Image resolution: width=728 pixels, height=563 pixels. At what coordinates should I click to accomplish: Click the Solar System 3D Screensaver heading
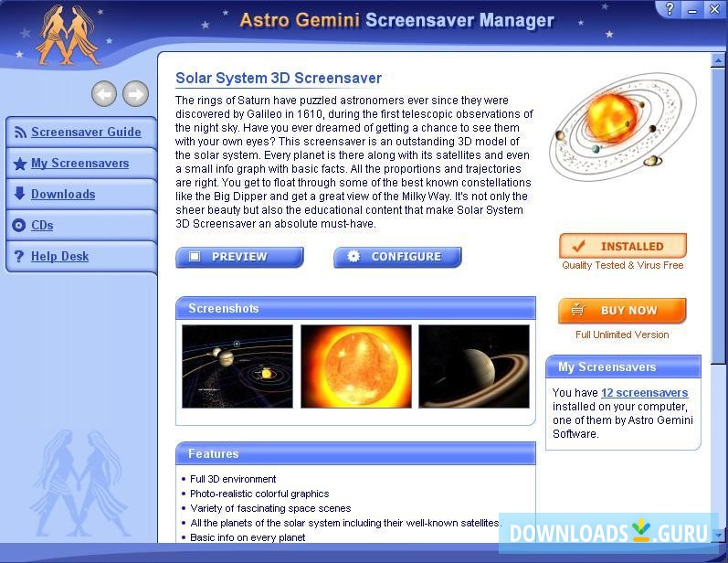pos(279,78)
